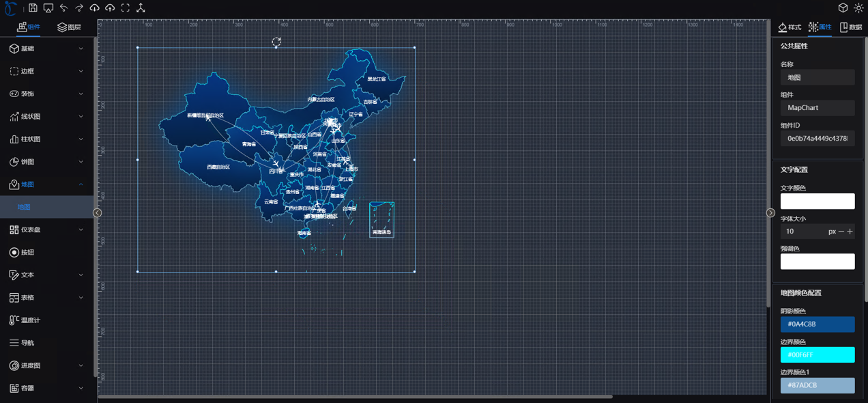Image resolution: width=868 pixels, height=403 pixels.
Task: Undo the last action
Action: (63, 8)
